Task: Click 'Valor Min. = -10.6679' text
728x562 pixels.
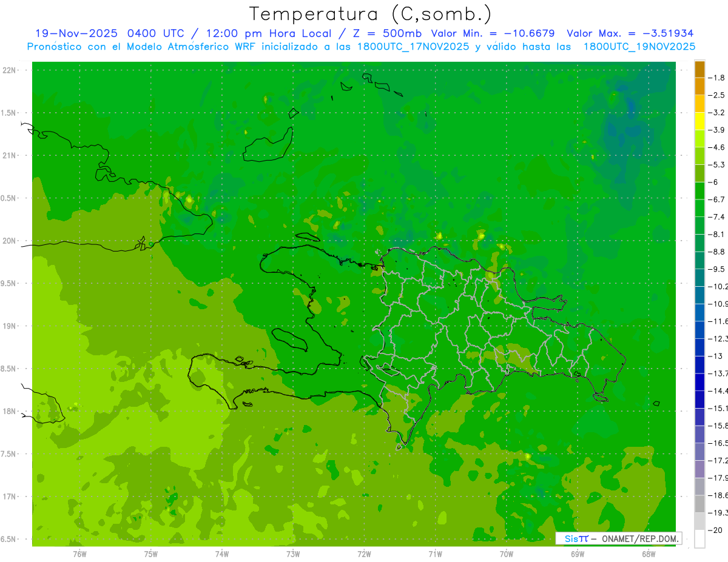Action: (493, 33)
